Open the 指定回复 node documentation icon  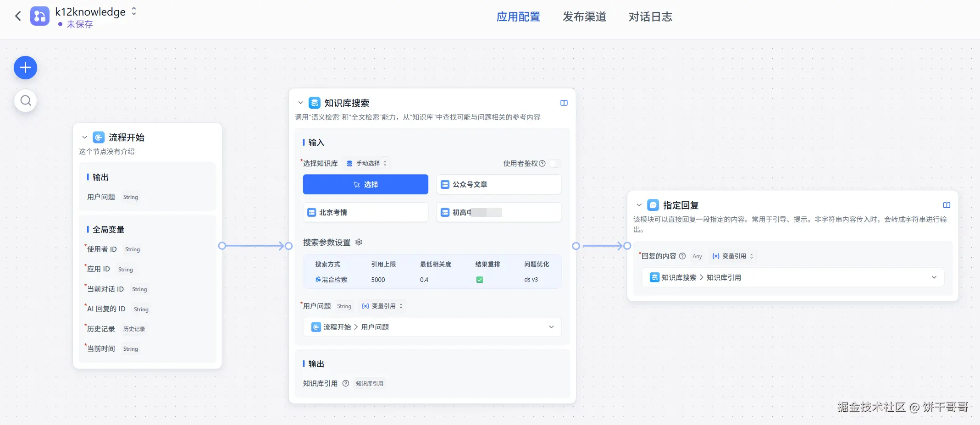click(947, 205)
